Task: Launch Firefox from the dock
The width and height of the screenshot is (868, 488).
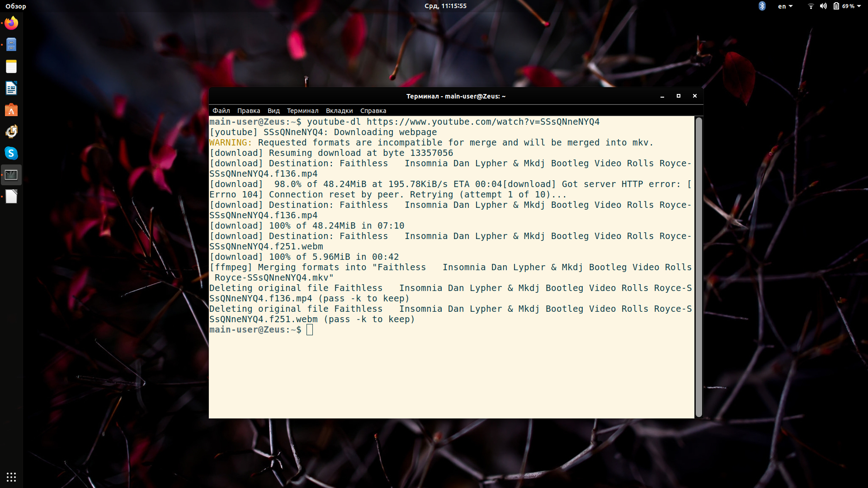Action: coord(11,23)
